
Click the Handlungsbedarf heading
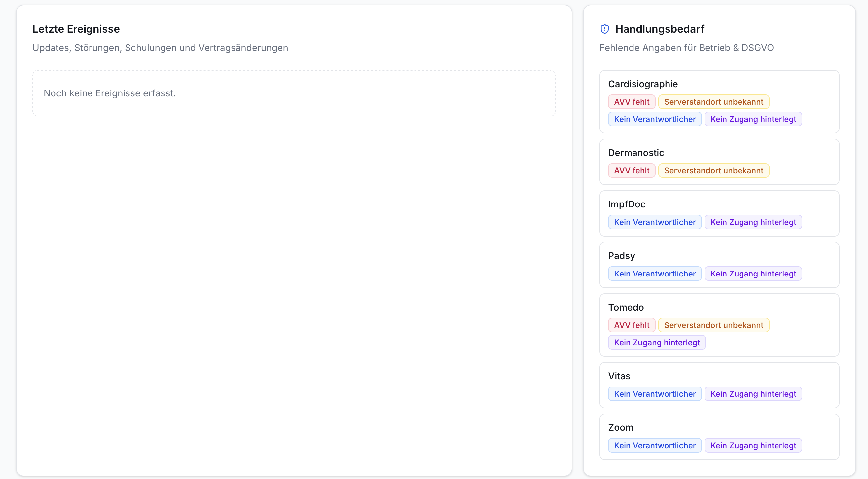[x=660, y=29]
